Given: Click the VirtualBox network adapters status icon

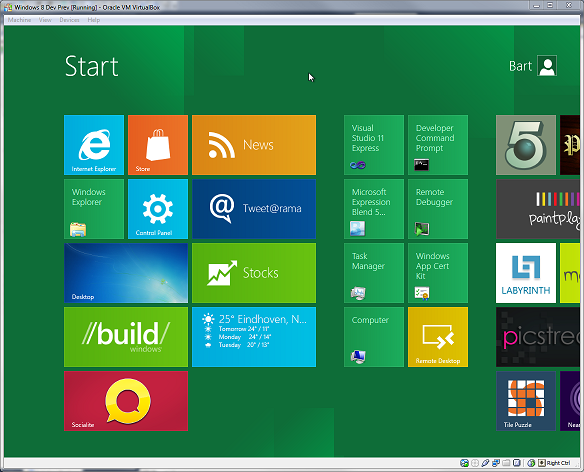Looking at the screenshot, I should (496, 463).
